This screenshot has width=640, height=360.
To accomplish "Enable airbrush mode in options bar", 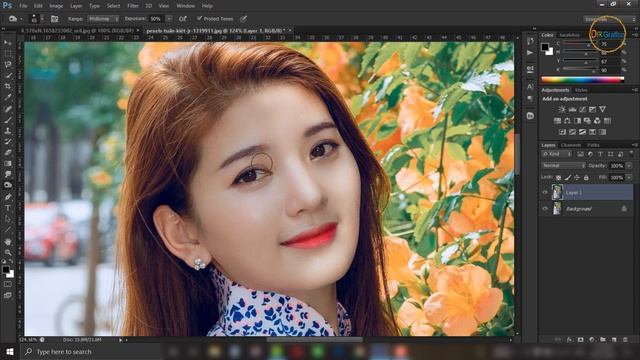I will coord(182,19).
